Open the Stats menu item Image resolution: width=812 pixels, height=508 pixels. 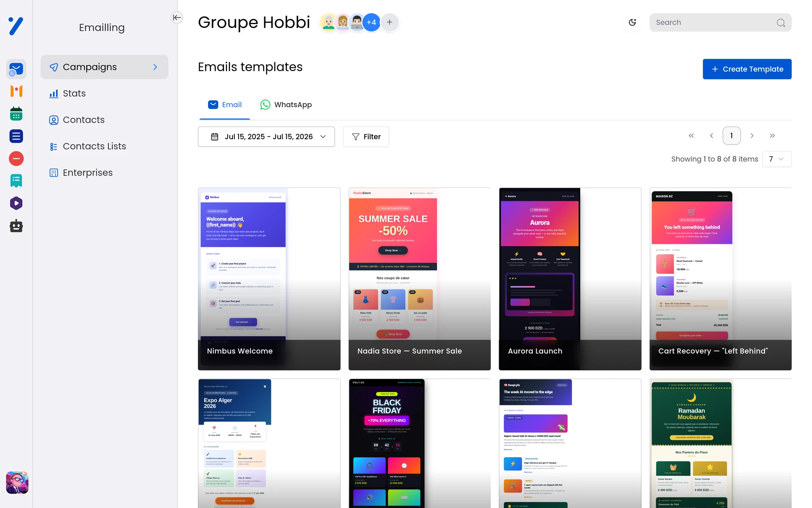click(104, 94)
